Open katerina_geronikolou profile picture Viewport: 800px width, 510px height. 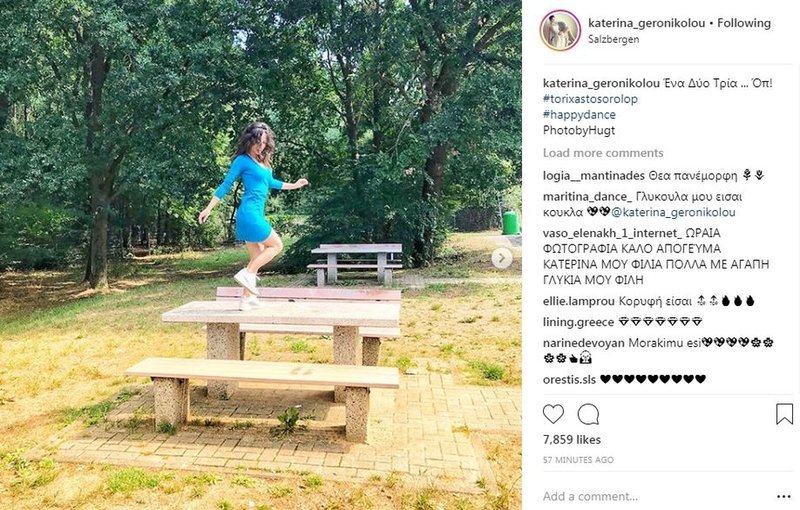(x=560, y=31)
